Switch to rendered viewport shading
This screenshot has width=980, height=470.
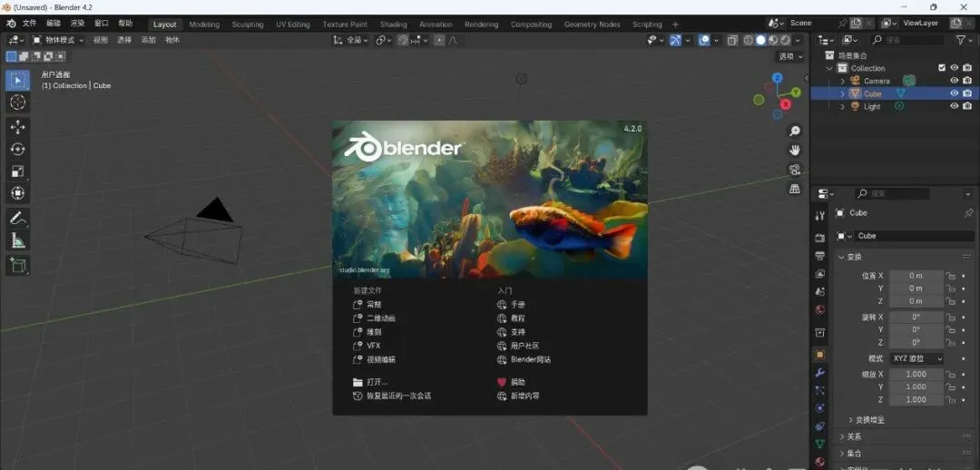click(x=785, y=40)
